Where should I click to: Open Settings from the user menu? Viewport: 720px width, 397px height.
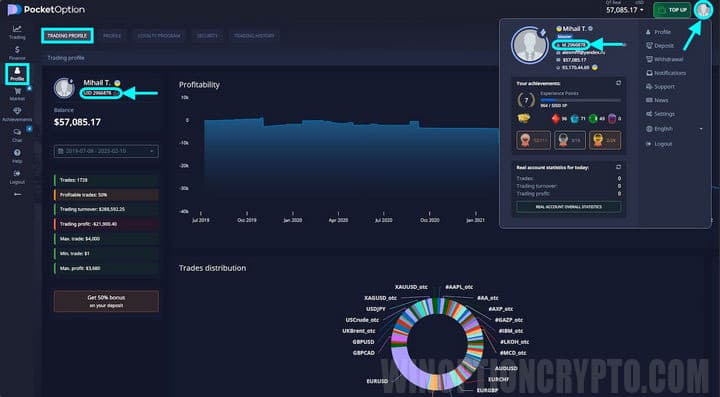click(660, 114)
